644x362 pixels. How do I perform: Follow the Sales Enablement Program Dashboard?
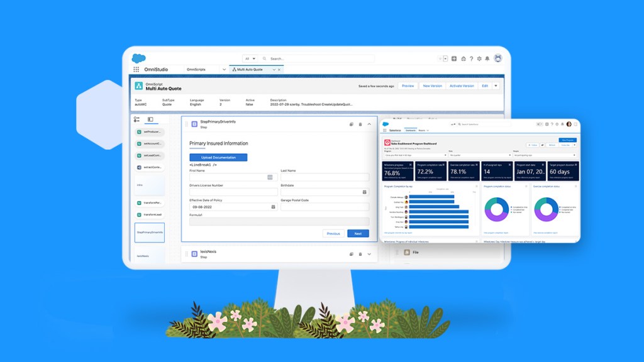pos(533,145)
